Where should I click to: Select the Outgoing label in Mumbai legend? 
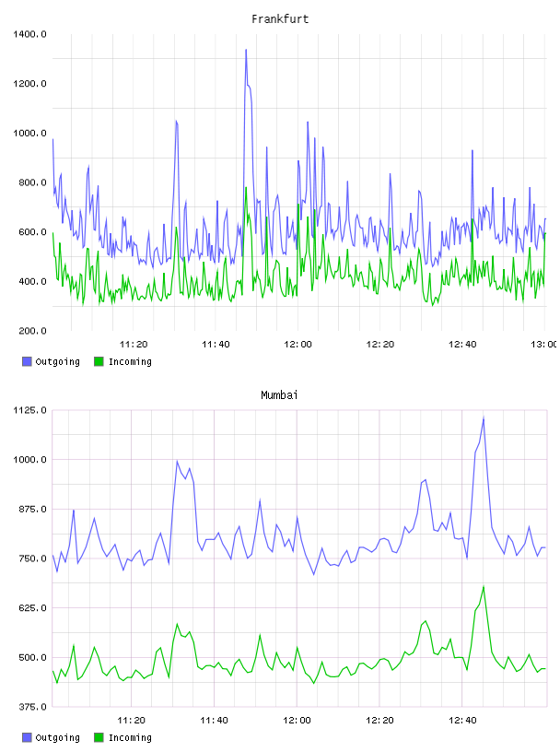point(57,737)
